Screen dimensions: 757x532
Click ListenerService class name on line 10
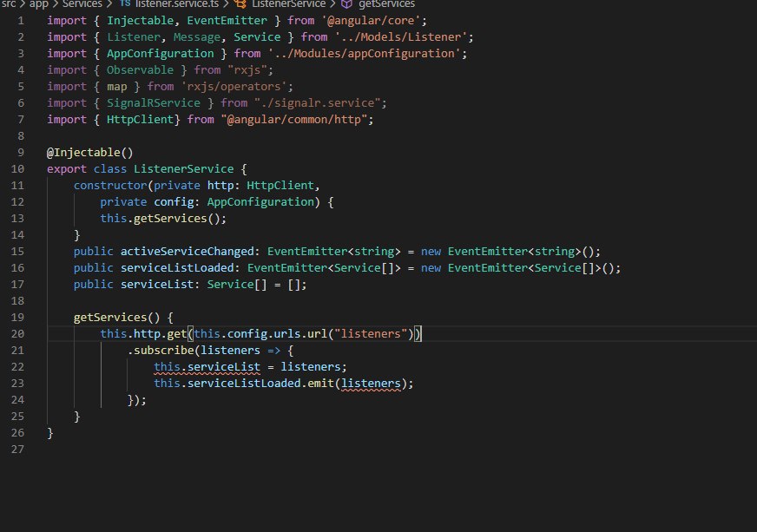pos(183,169)
